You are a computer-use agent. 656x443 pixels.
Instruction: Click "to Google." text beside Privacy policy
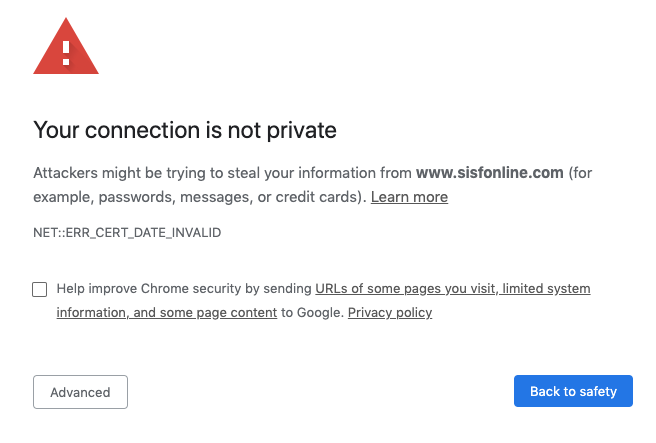click(x=312, y=312)
